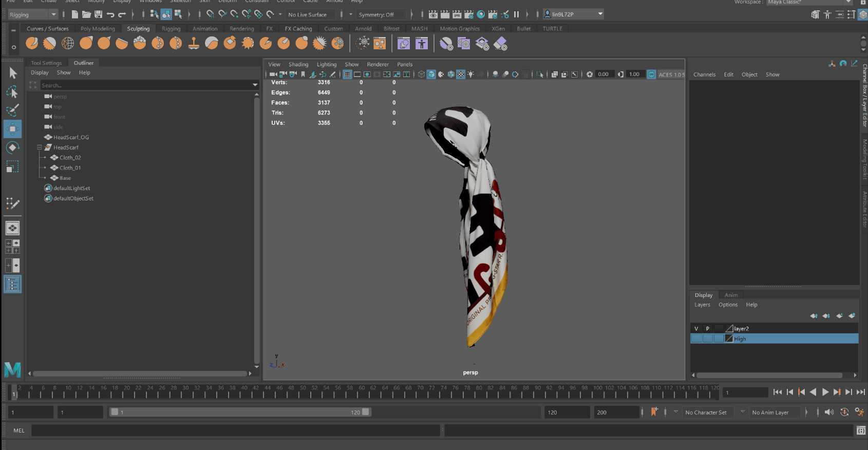Open Render Settings clapper with gear
This screenshot has height=450, width=868.
click(469, 14)
